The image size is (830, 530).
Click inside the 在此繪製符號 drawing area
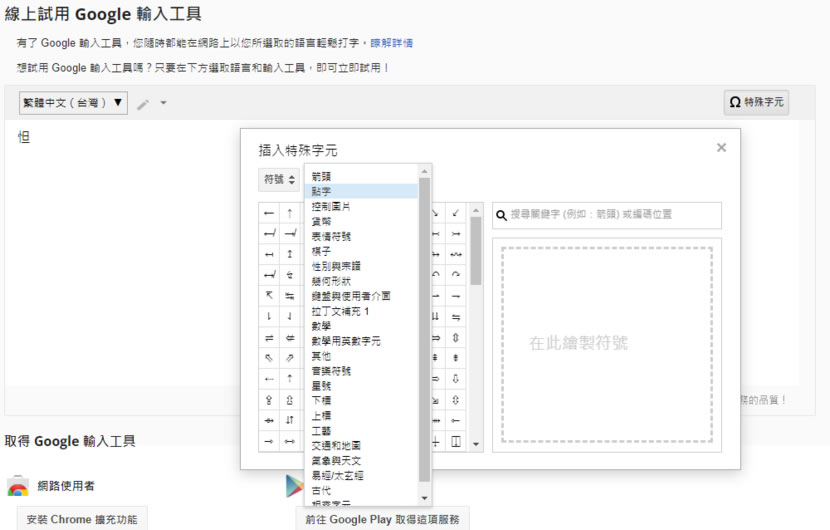(607, 345)
